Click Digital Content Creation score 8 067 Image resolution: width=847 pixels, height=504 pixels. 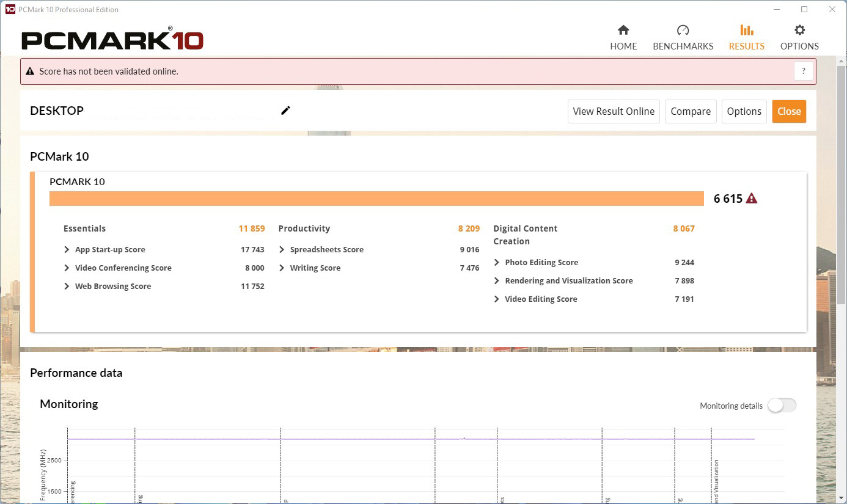pyautogui.click(x=684, y=228)
